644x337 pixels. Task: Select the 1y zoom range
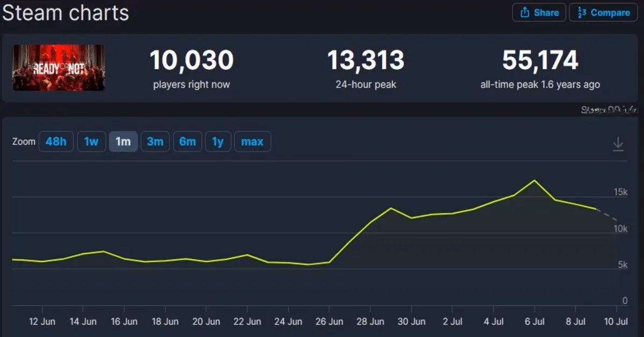tap(218, 141)
